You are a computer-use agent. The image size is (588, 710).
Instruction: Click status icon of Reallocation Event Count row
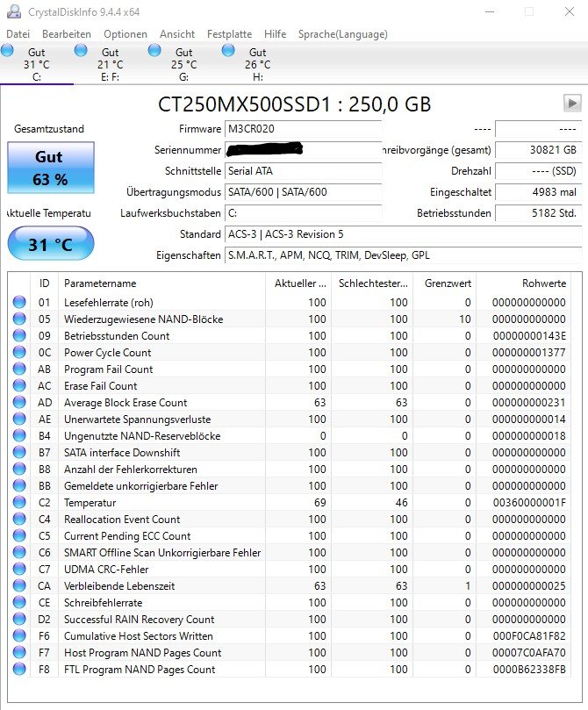pos(19,519)
